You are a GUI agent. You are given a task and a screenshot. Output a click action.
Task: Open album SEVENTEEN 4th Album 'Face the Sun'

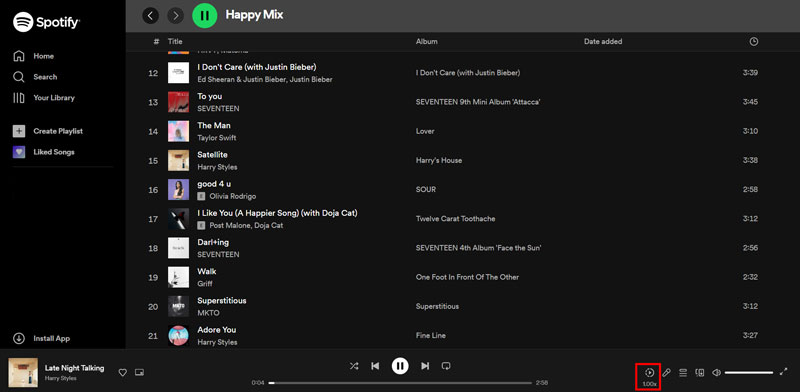pyautogui.click(x=479, y=248)
